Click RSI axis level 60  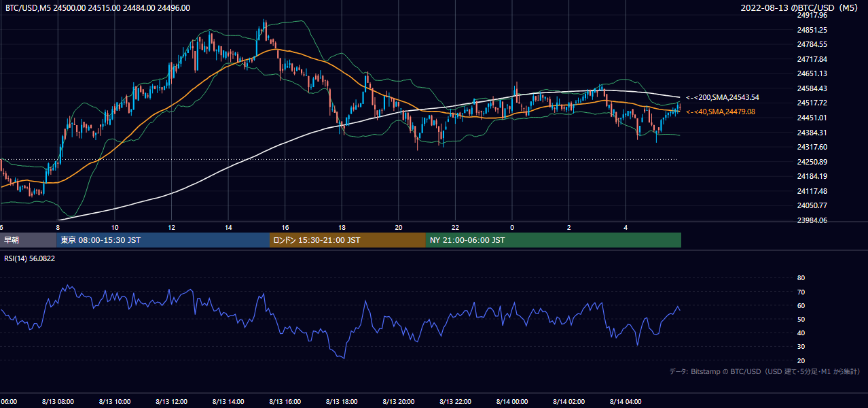tap(801, 305)
